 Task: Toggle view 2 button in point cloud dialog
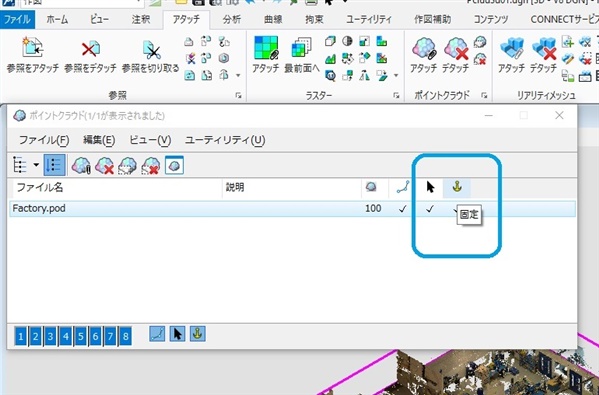point(36,337)
